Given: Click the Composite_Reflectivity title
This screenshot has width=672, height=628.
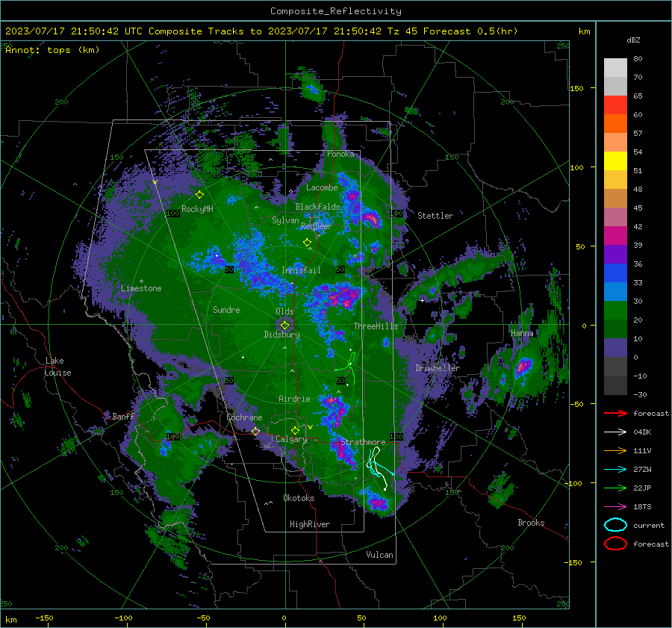Looking at the screenshot, I should [x=335, y=11].
